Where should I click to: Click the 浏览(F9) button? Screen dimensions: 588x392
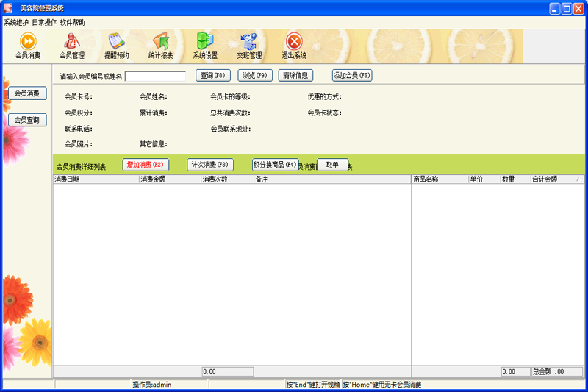(255, 76)
